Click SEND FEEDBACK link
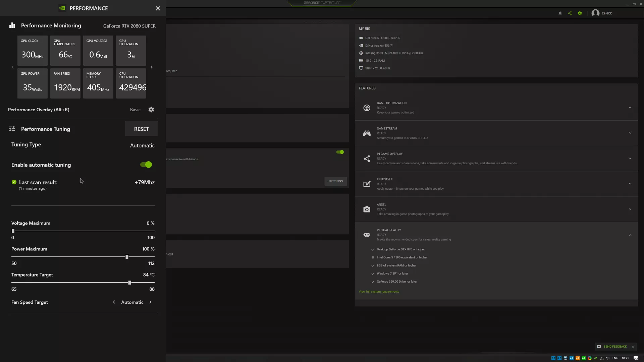Screen dimensions: 644x362 tap(615, 347)
